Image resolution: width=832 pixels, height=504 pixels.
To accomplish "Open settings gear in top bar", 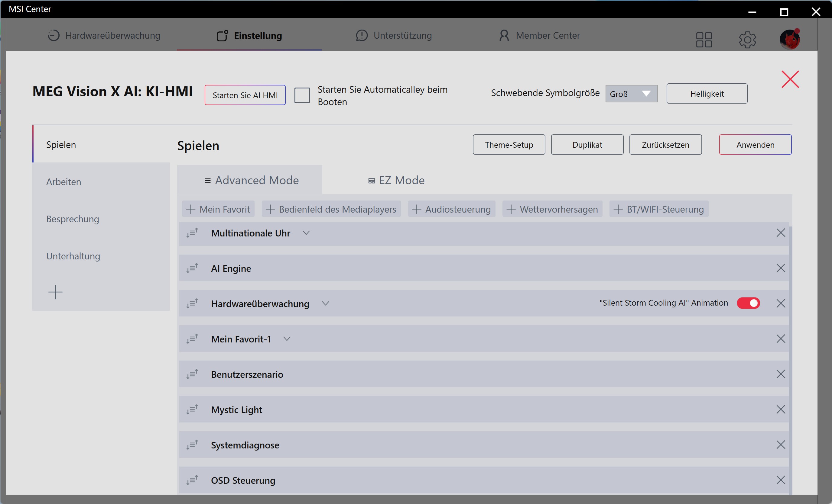I will tap(747, 40).
